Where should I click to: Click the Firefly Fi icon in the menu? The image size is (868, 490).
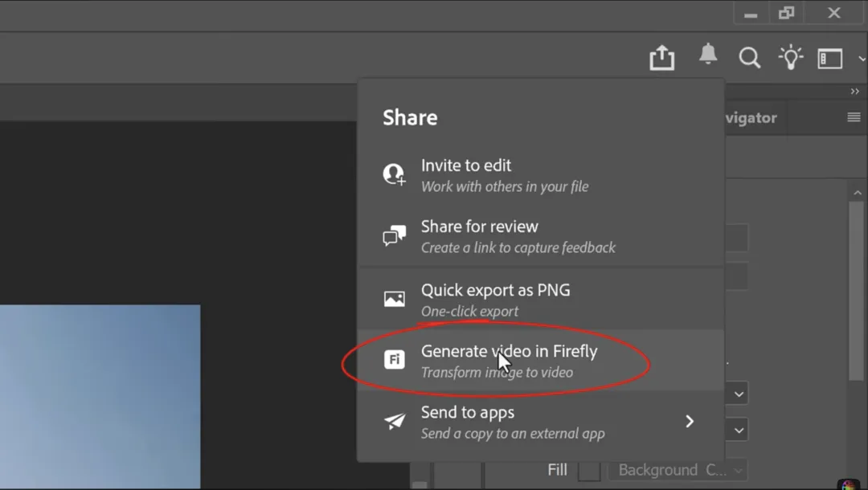(x=394, y=359)
